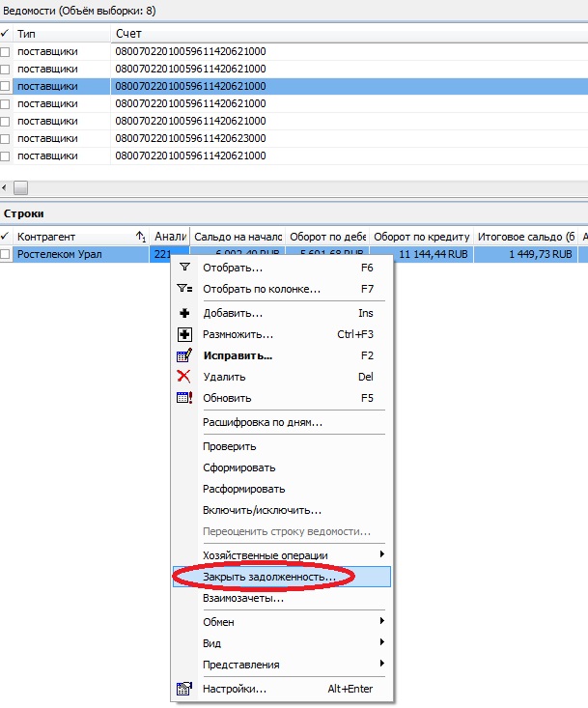Choose Взаимозачеты from the context menu

coord(243,598)
